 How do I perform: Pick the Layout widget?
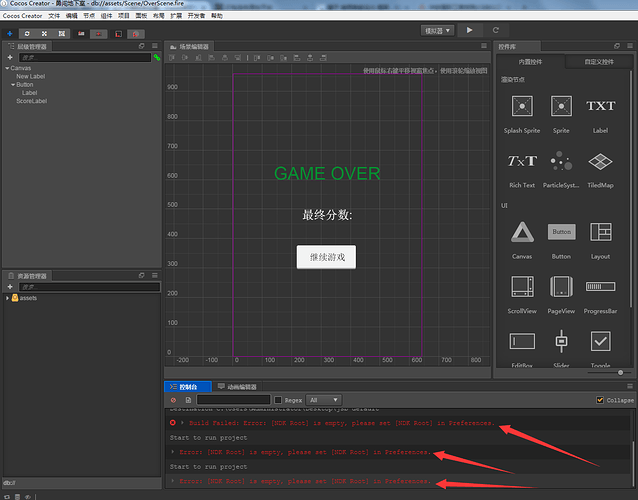click(601, 240)
